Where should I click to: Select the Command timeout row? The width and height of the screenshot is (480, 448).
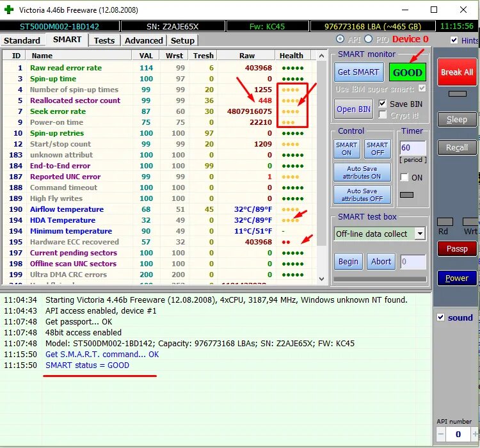pos(159,188)
